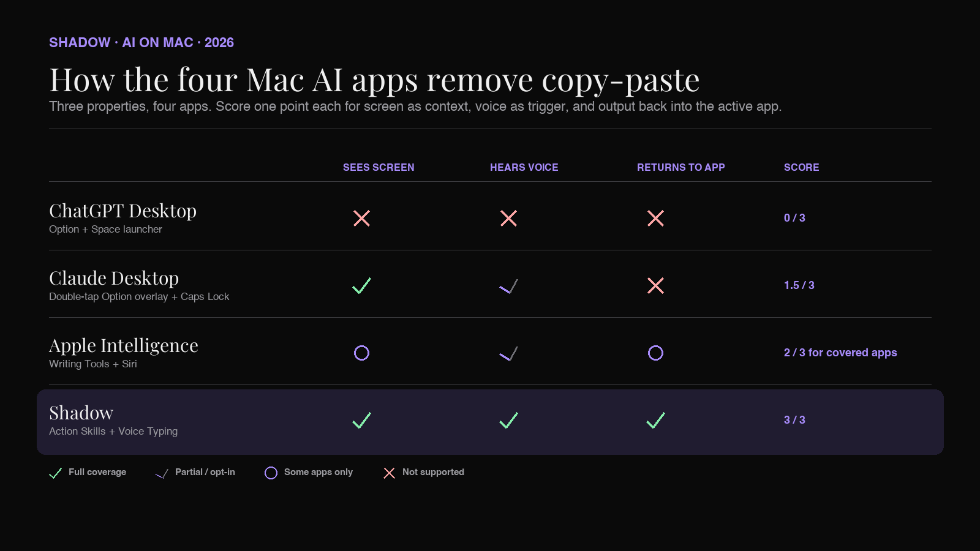The image size is (980, 551).
Task: Click the 'SHADOW · AI ON MAC · 2026' header
Action: click(141, 43)
